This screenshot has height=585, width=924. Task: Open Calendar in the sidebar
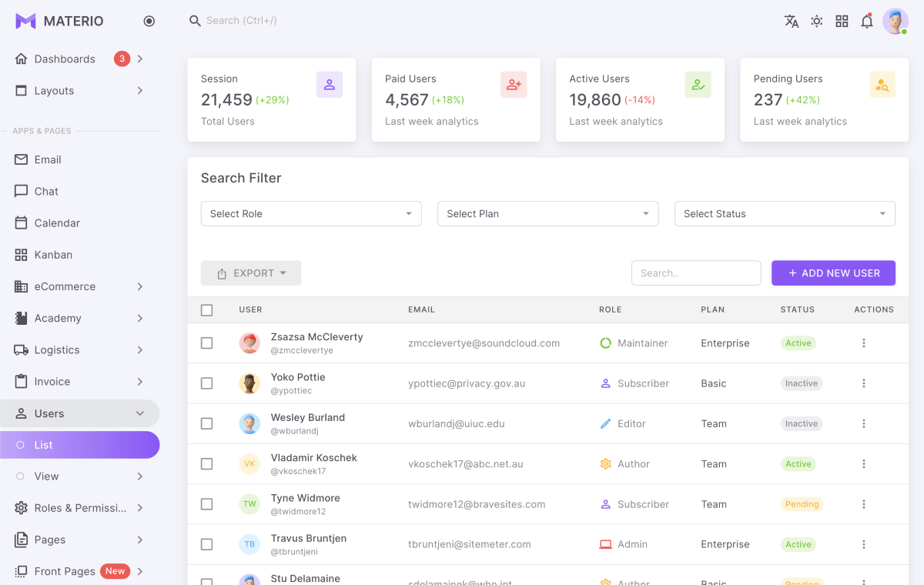point(80,223)
